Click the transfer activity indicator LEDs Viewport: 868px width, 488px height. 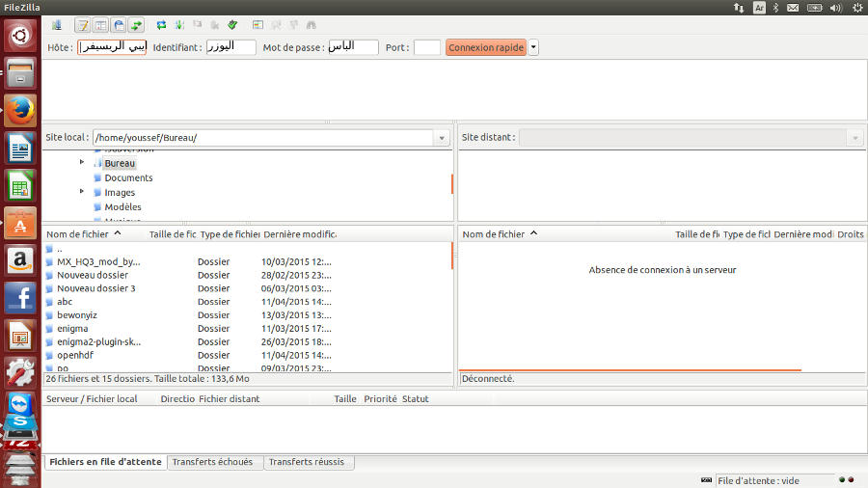(847, 479)
